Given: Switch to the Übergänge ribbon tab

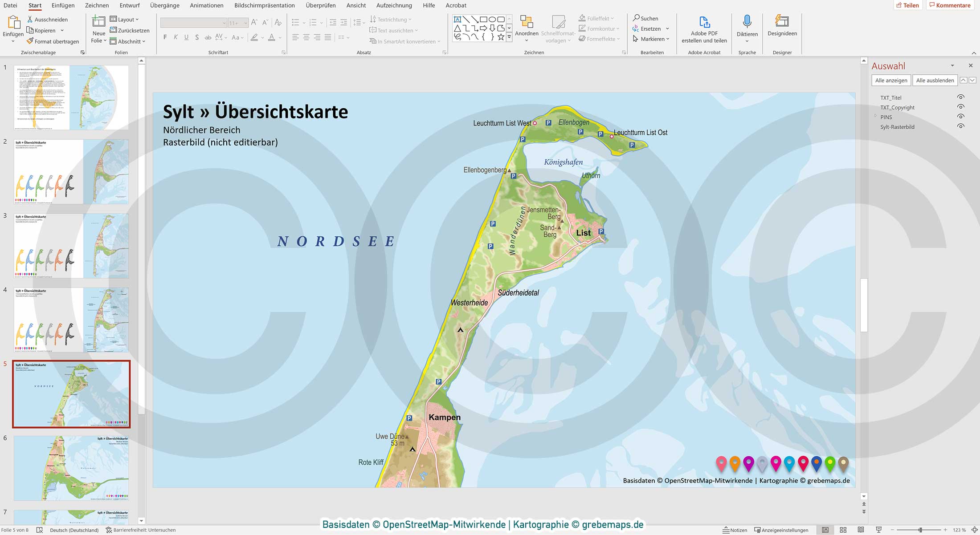Looking at the screenshot, I should tap(165, 5).
